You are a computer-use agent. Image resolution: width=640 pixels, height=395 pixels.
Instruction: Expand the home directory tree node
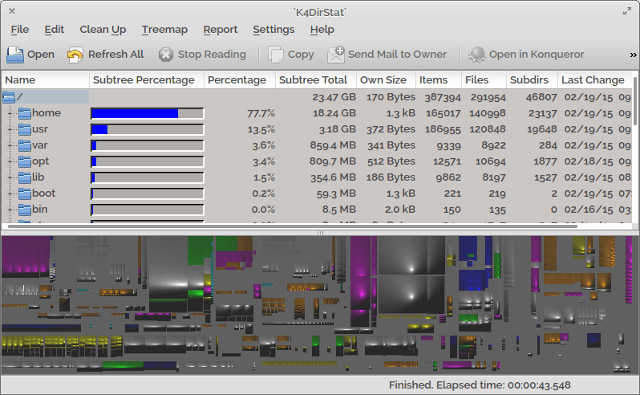click(10, 113)
